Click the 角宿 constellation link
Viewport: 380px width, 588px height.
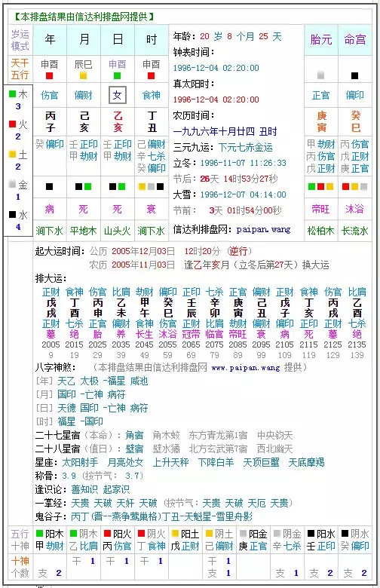(x=134, y=436)
